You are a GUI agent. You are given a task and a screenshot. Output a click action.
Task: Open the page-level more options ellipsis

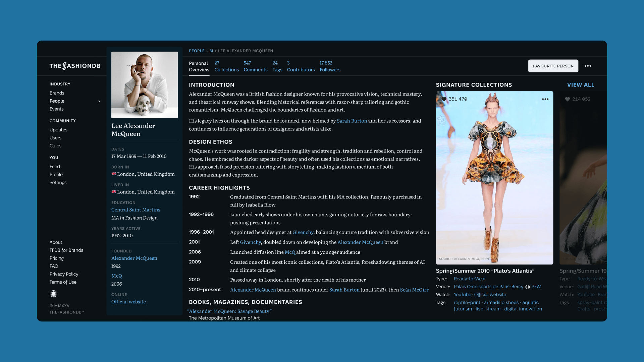click(x=588, y=66)
